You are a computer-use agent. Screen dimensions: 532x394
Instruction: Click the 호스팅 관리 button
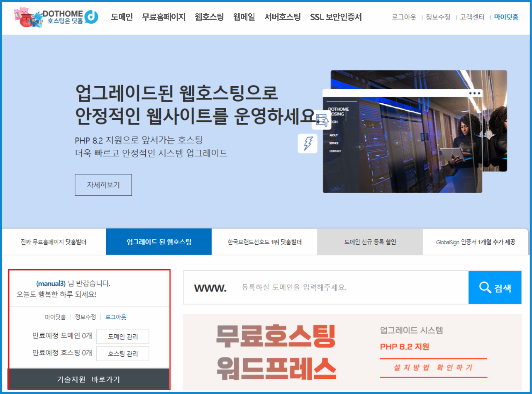[x=122, y=354]
